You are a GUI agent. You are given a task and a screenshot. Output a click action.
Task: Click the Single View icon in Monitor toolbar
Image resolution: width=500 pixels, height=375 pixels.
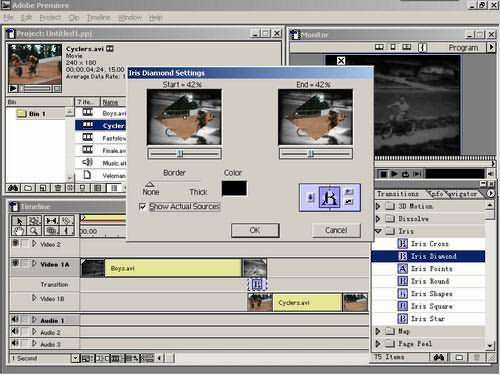tap(393, 47)
